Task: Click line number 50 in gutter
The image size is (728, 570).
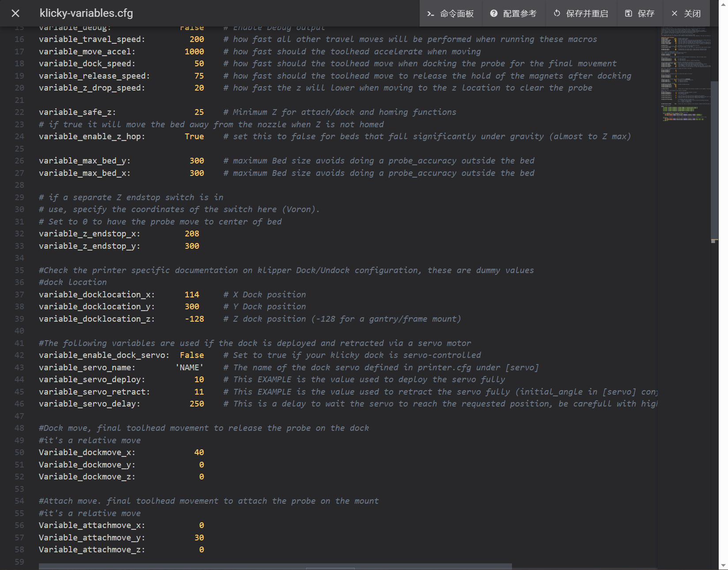Action: pyautogui.click(x=19, y=452)
